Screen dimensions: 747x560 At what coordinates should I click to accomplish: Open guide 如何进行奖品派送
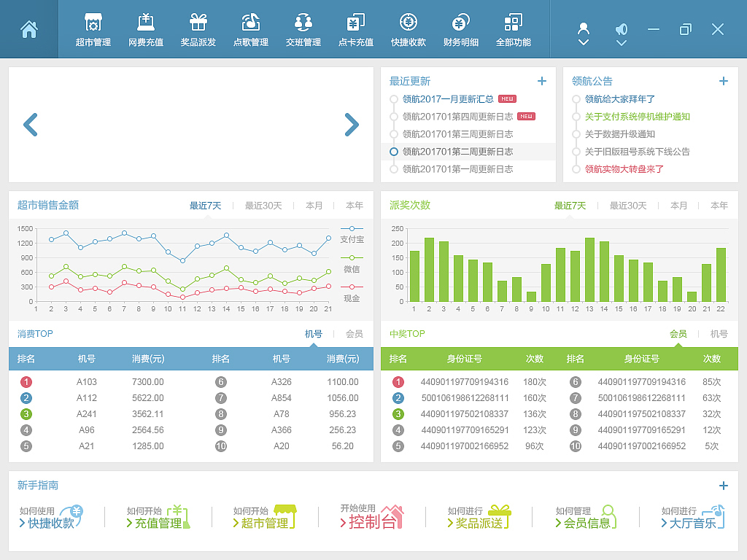pos(479,517)
